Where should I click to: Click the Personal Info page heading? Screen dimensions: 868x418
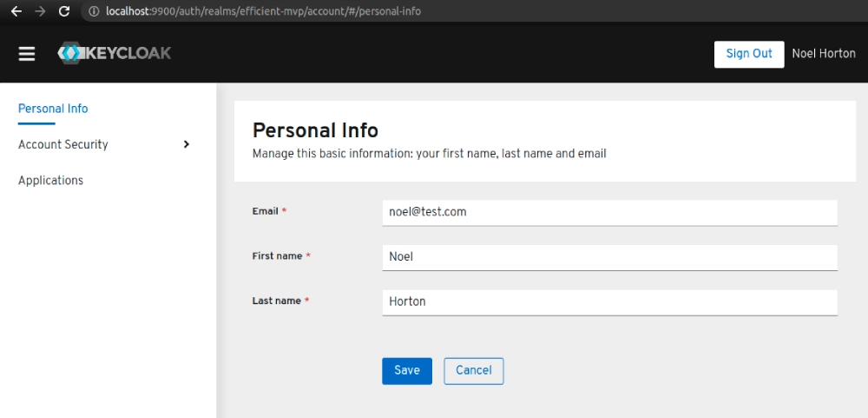(316, 131)
